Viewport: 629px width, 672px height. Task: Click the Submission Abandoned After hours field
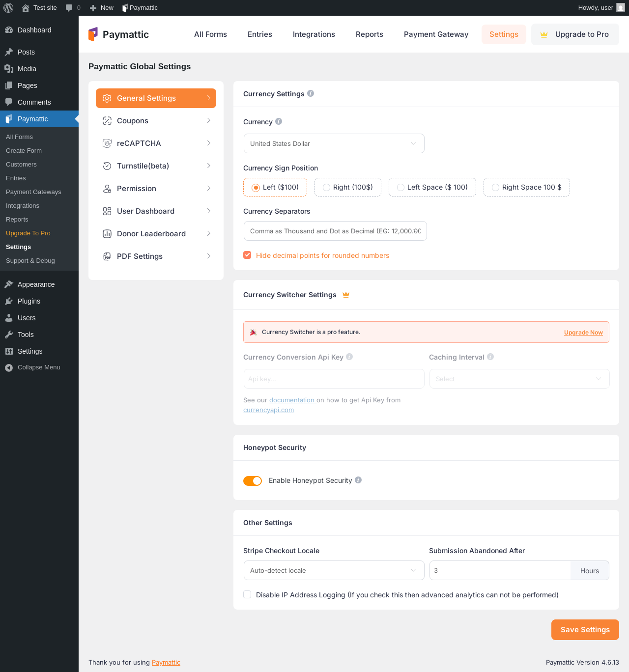500,570
